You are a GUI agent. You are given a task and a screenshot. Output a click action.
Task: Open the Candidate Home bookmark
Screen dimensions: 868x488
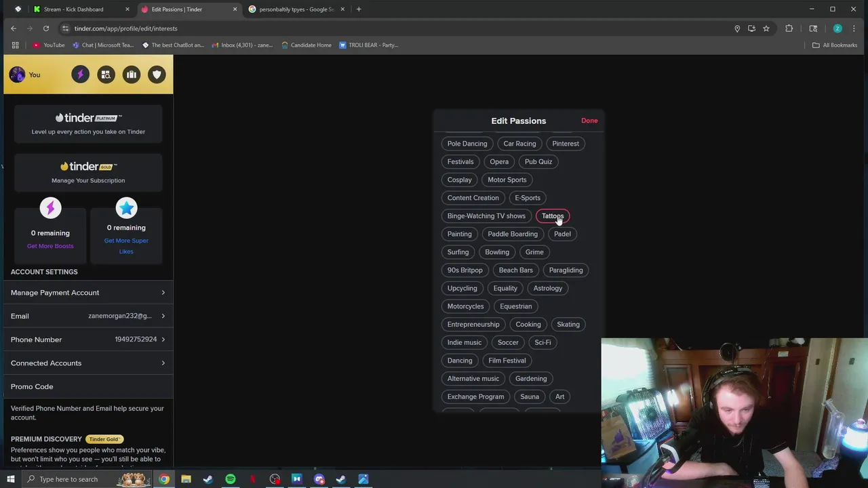coord(306,45)
